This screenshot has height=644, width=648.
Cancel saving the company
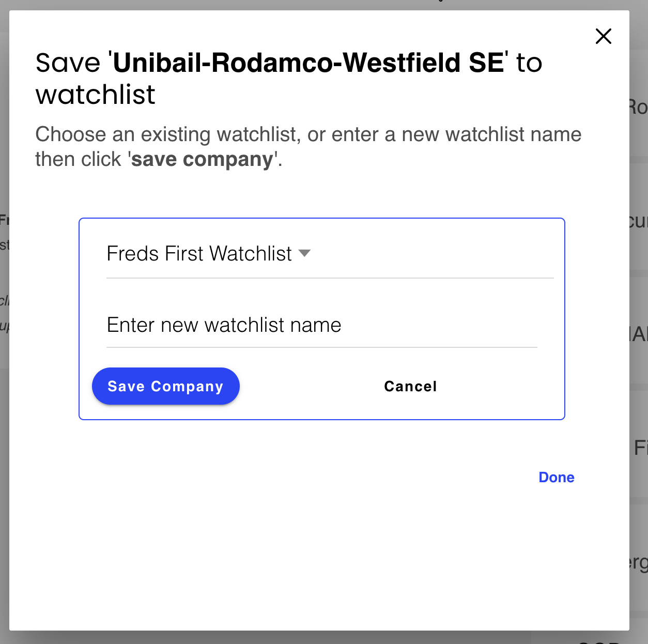tap(410, 387)
